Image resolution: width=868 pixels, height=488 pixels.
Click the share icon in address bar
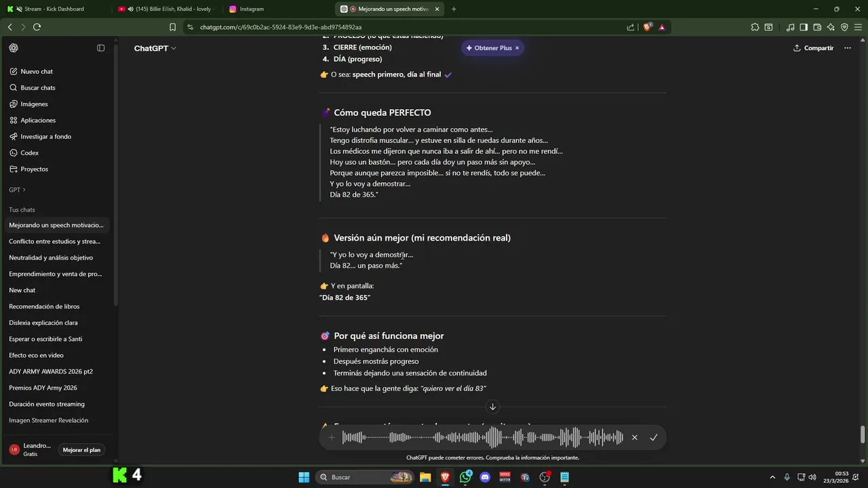[x=631, y=27]
